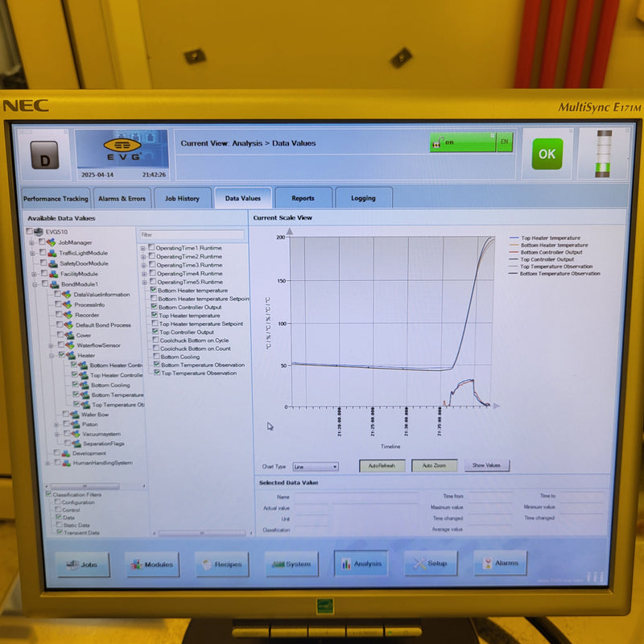Viewport: 644px width, 644px height.
Task: Click the D user mode icon
Action: [44, 154]
